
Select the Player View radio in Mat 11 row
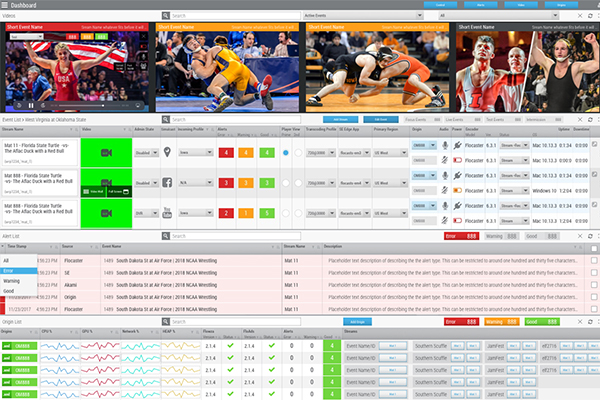pos(286,153)
